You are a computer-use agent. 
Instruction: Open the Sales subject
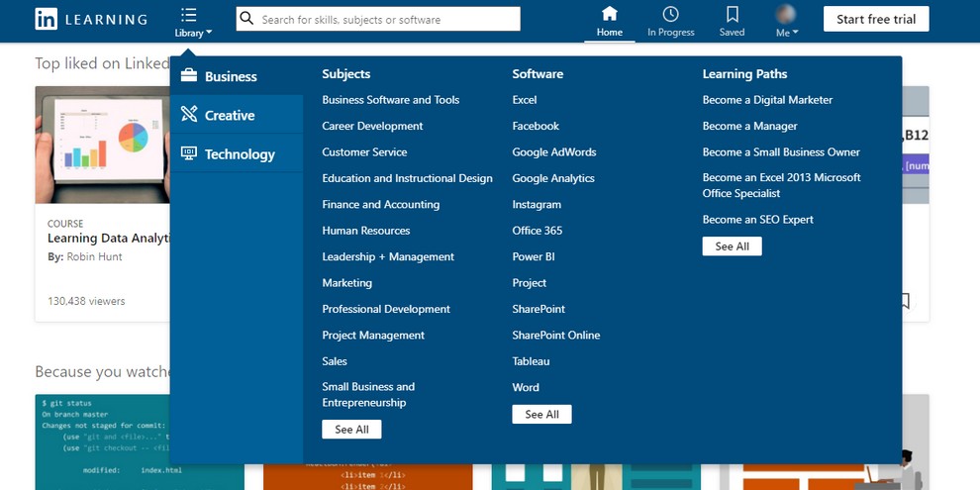point(335,361)
